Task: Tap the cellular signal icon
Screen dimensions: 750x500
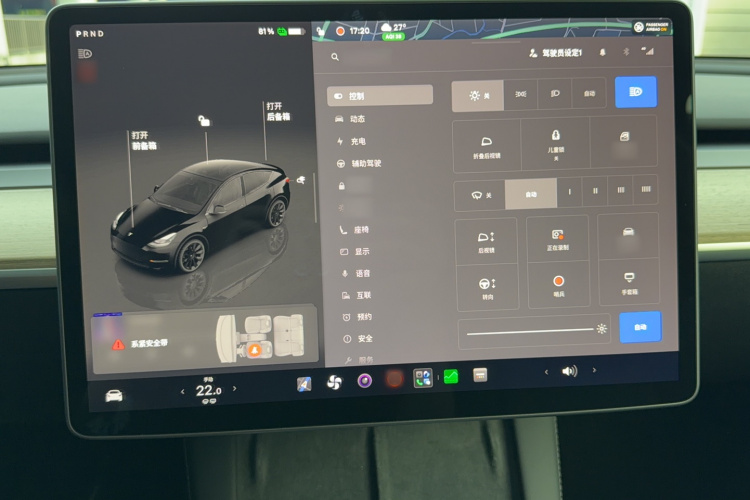Action: tap(648, 51)
